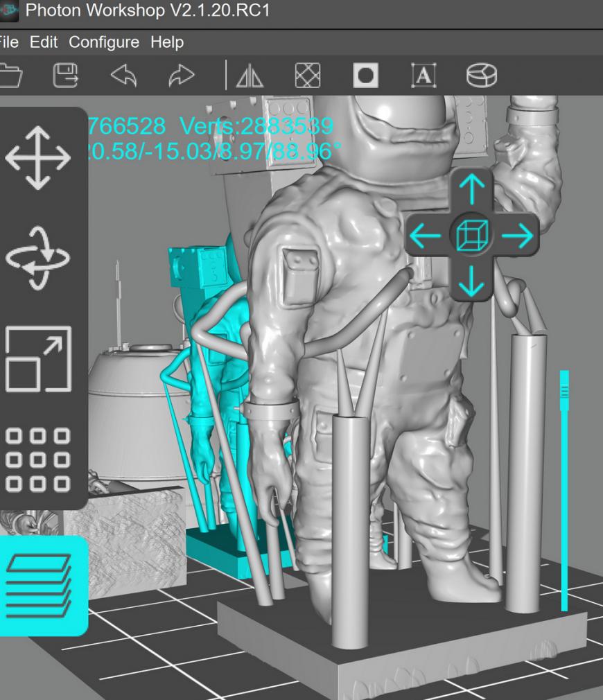Open the Text tool
The image size is (603, 700).
click(x=423, y=76)
